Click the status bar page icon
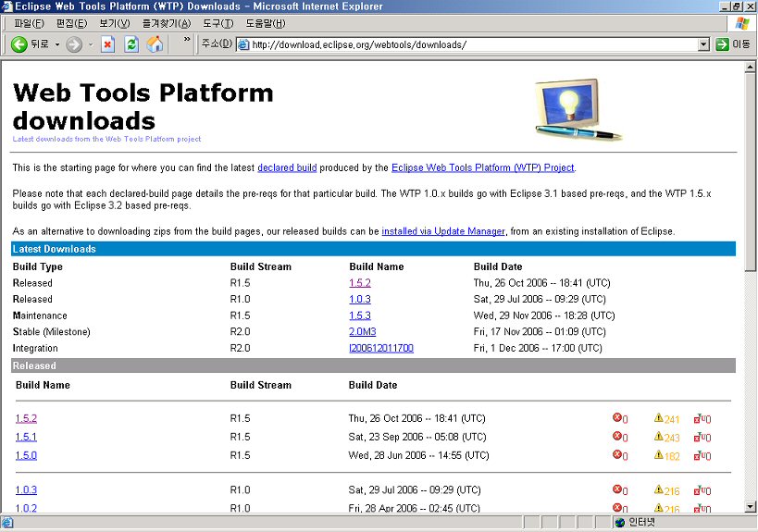The height and width of the screenshot is (532, 758). coord(7,523)
